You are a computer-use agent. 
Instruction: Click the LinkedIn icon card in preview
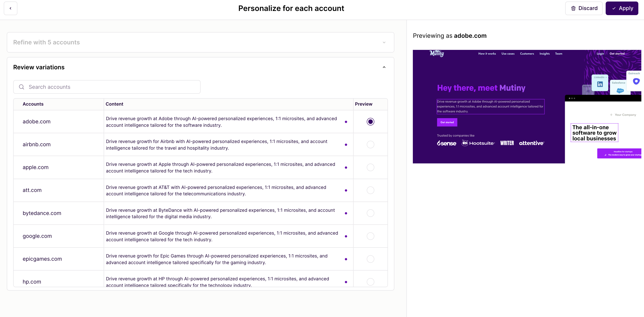coord(600,83)
